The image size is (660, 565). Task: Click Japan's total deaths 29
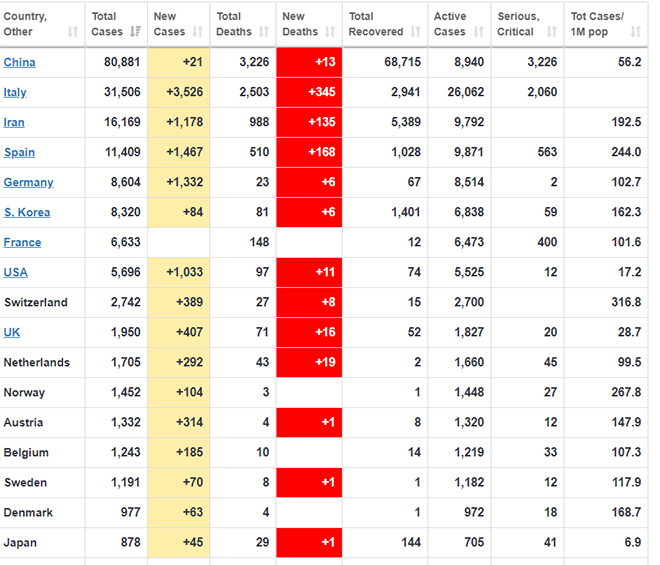262,542
